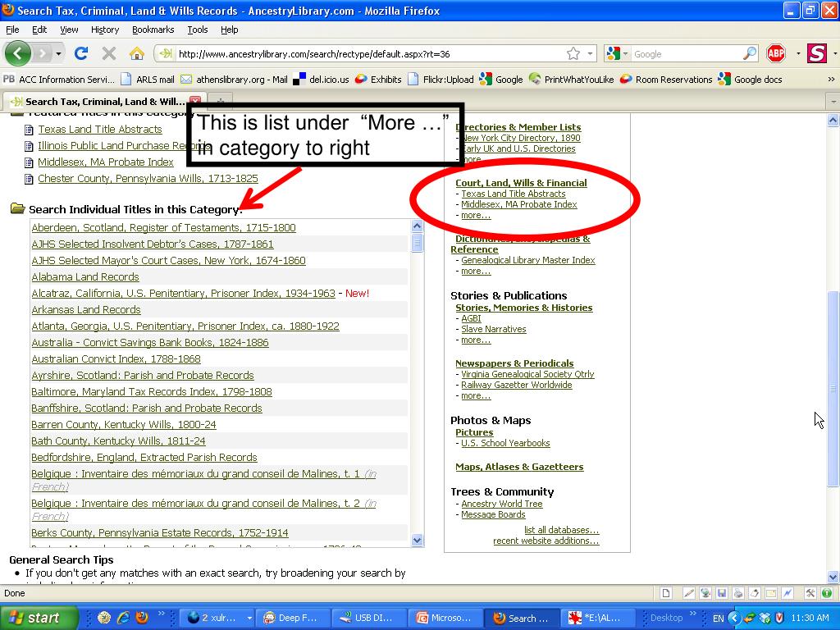Open Slave Narratives link
Image resolution: width=840 pixels, height=630 pixels.
[x=493, y=329]
